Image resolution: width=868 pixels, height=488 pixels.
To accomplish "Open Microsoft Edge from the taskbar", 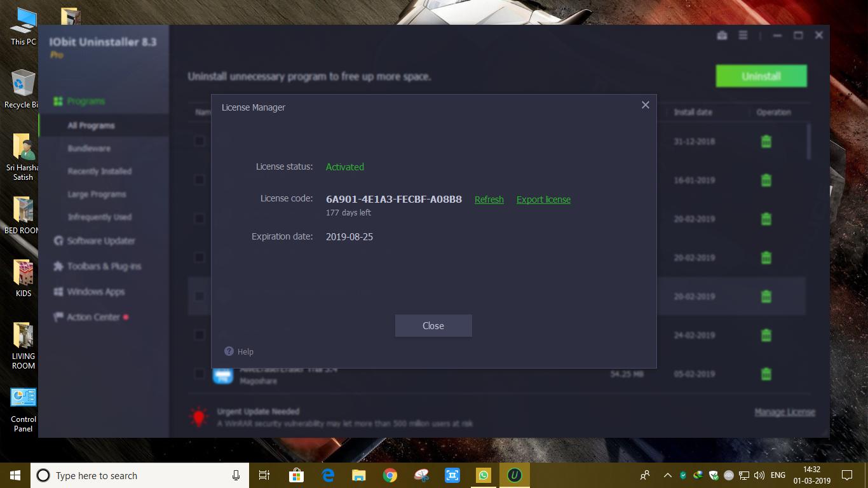I will coord(328,475).
